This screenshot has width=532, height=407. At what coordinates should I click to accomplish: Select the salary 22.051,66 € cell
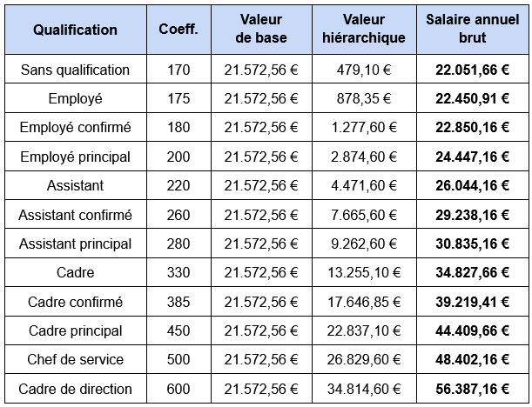473,70
